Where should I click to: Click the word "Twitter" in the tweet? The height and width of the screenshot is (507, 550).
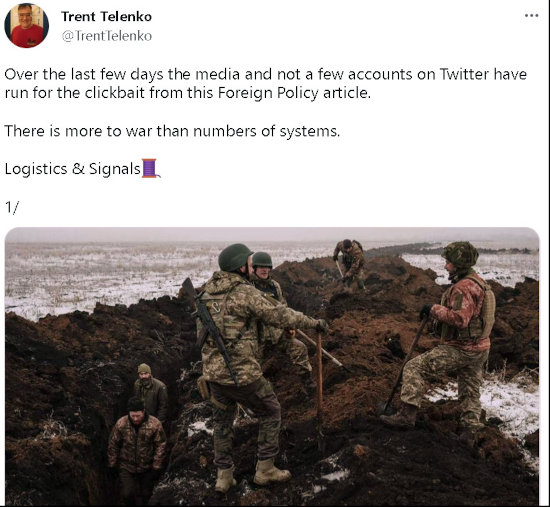point(464,74)
